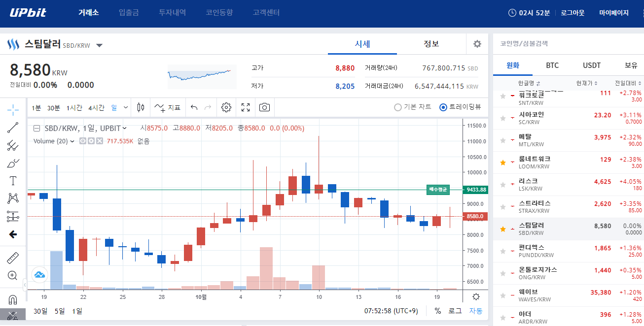
Task: Switch the chart to fullscreen mode
Action: pyautogui.click(x=246, y=107)
